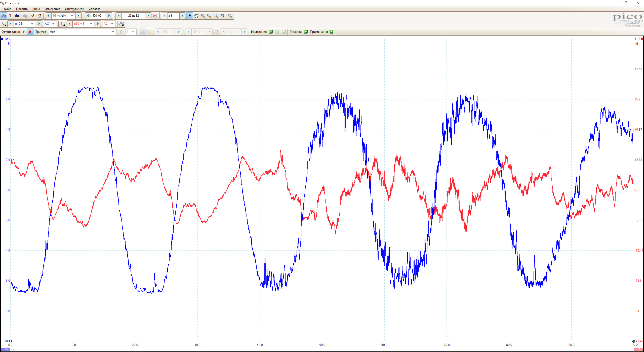Select the hand pan tool
Image resolution: width=644 pixels, height=352 pixels.
[196, 15]
